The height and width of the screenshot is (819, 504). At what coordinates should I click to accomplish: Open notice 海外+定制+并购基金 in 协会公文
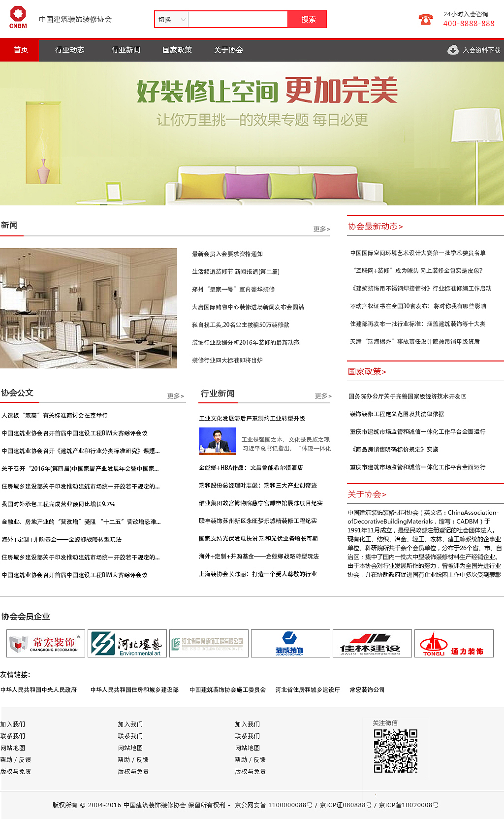pyautogui.click(x=62, y=540)
